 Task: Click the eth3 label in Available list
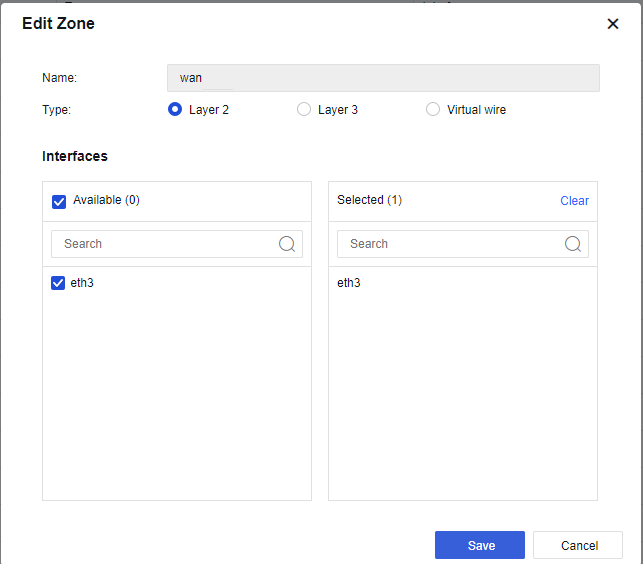[82, 283]
